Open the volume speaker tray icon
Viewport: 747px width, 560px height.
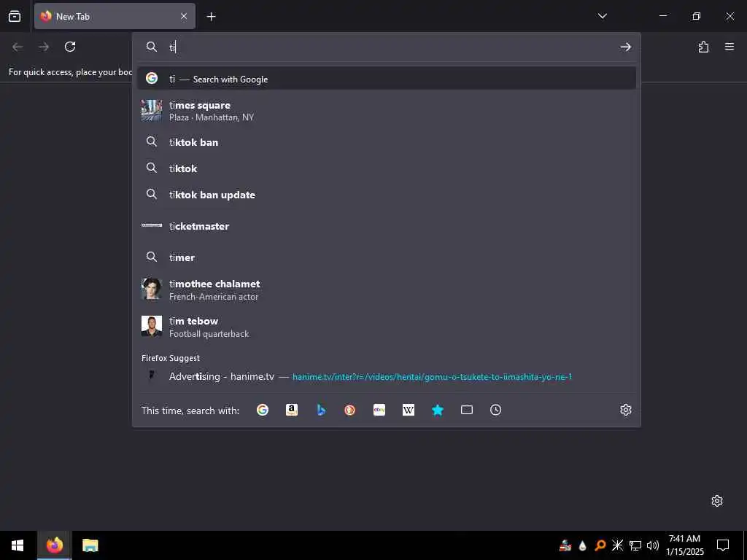pos(653,545)
